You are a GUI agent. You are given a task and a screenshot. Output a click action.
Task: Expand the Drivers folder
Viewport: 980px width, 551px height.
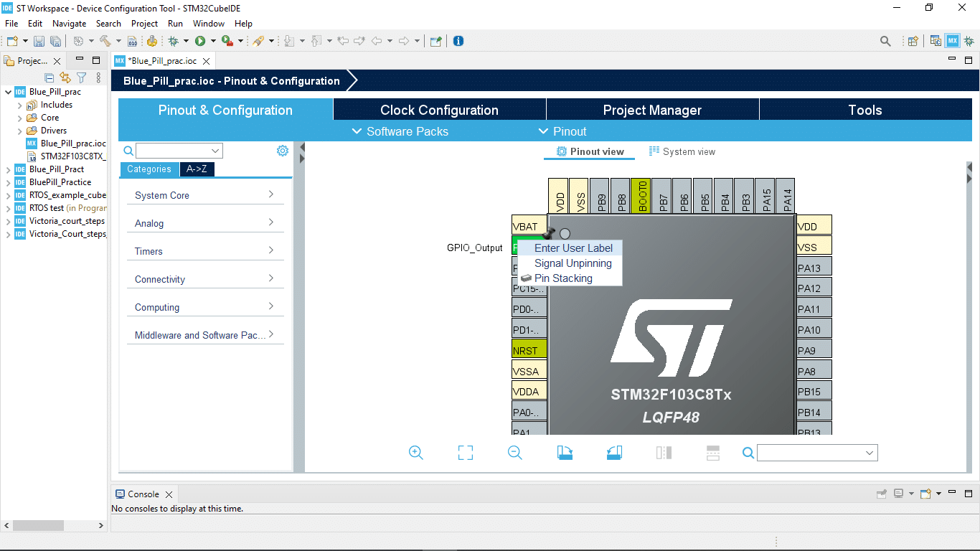pyautogui.click(x=20, y=131)
